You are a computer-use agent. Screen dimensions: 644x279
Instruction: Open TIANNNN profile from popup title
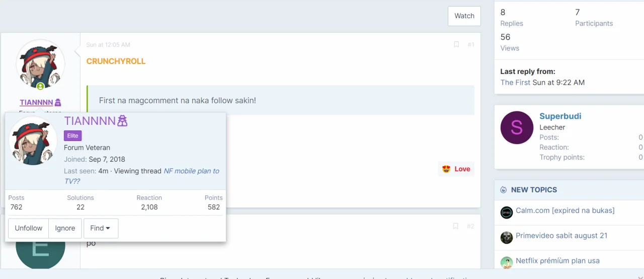(90, 121)
